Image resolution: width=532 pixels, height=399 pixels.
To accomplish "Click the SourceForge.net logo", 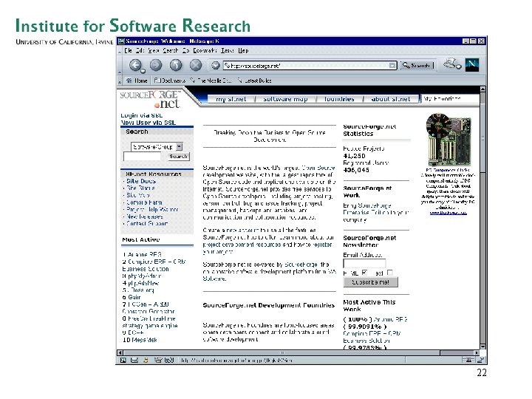I will click(x=151, y=99).
